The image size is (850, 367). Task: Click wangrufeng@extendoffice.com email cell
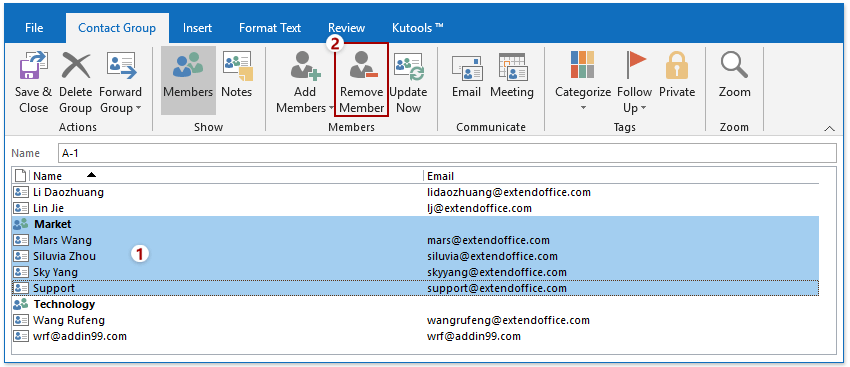tap(508, 320)
